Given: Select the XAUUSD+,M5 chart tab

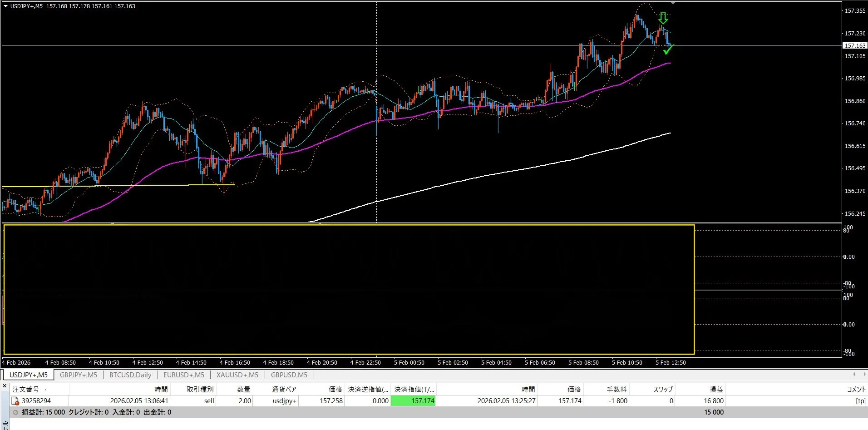Looking at the screenshot, I should pos(237,375).
